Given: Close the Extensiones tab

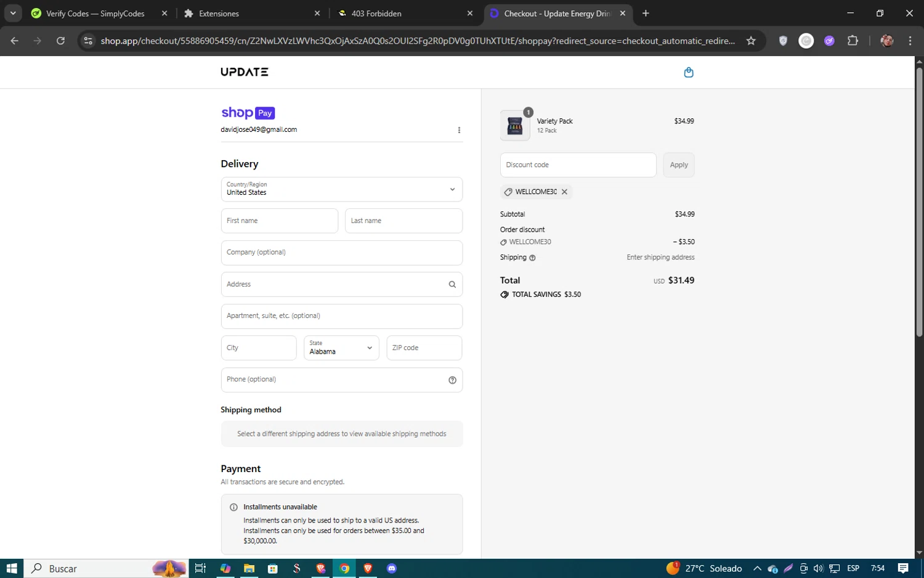Looking at the screenshot, I should pos(317,13).
